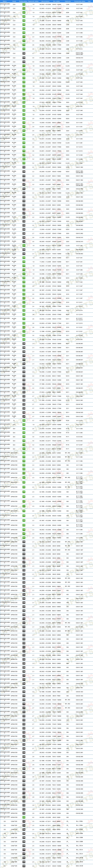This screenshot has width=93, height=868.
Task: Click the ON diesel icon in CLK 3.0 A209 row
Action: click(x=24, y=62)
